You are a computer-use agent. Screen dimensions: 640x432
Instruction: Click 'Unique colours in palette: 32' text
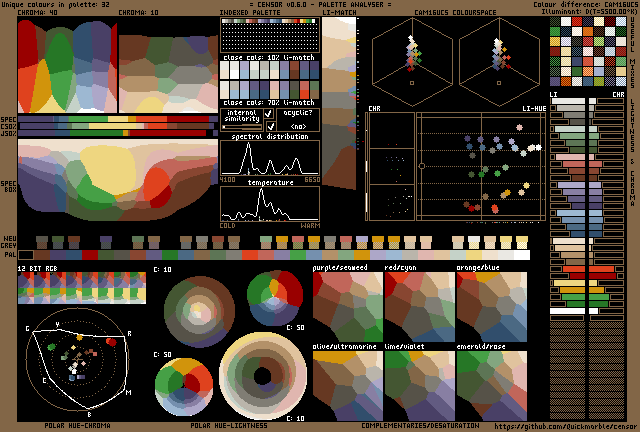55,4
